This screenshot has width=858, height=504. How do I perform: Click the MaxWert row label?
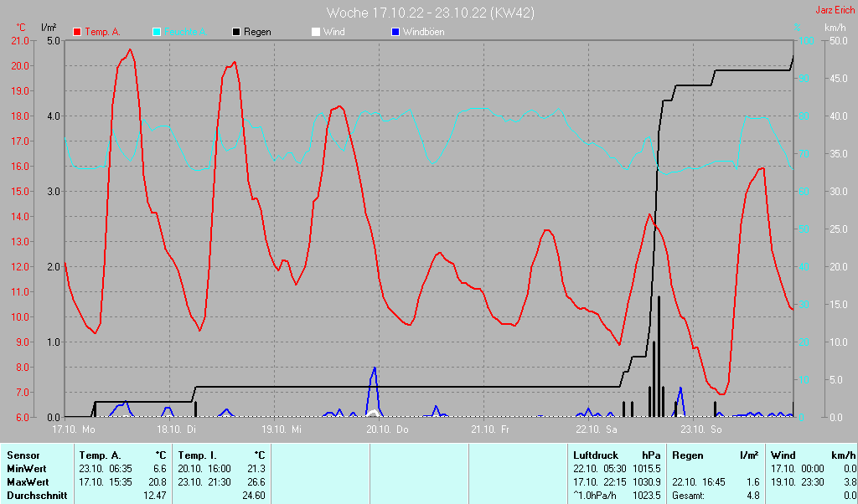(28, 482)
